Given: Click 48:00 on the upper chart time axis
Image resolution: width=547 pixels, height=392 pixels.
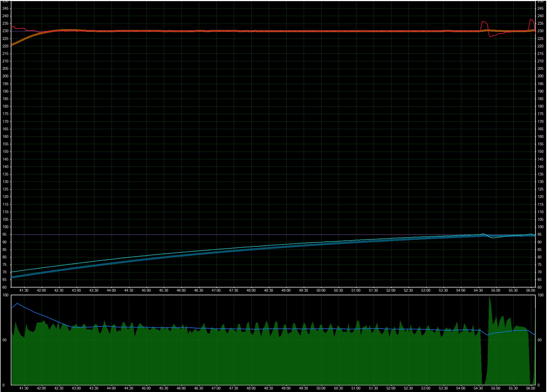Looking at the screenshot, I should coord(251,291).
